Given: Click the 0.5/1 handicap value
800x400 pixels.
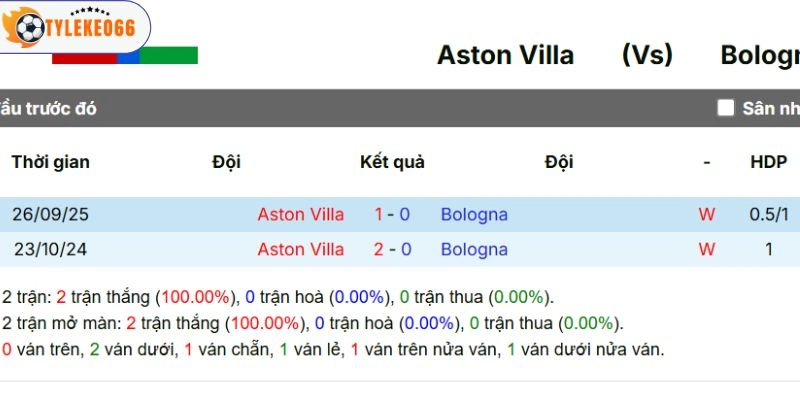Looking at the screenshot, I should coord(768,214).
